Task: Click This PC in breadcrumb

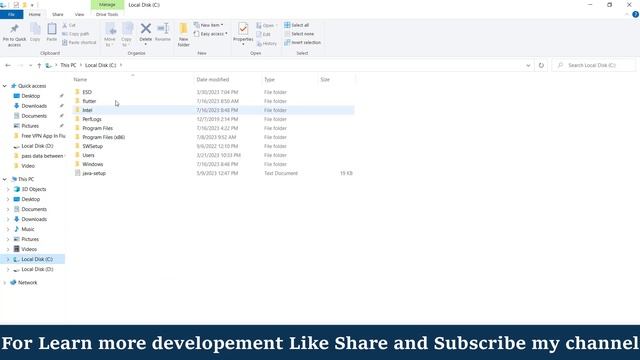Action: (x=68, y=65)
